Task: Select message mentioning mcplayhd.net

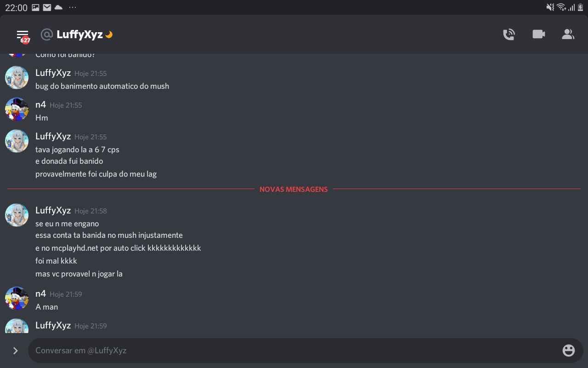Action: pyautogui.click(x=118, y=248)
